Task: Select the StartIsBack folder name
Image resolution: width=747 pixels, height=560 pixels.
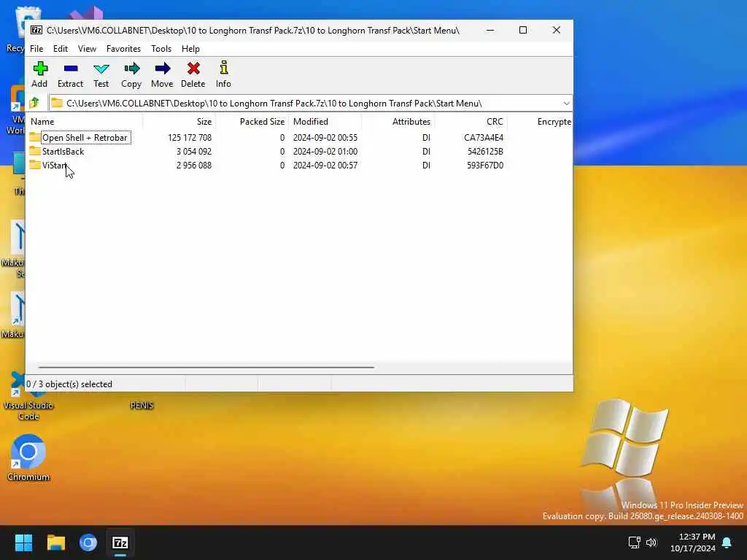Action: click(x=63, y=152)
